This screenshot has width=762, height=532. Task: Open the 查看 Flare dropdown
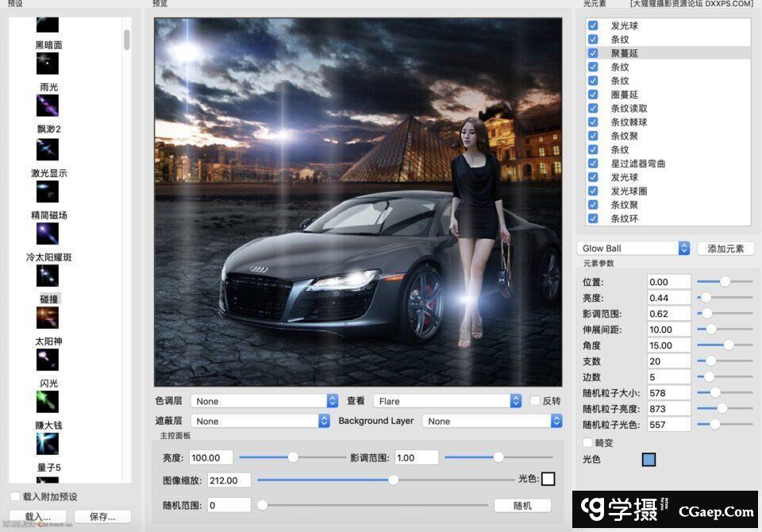[448, 401]
